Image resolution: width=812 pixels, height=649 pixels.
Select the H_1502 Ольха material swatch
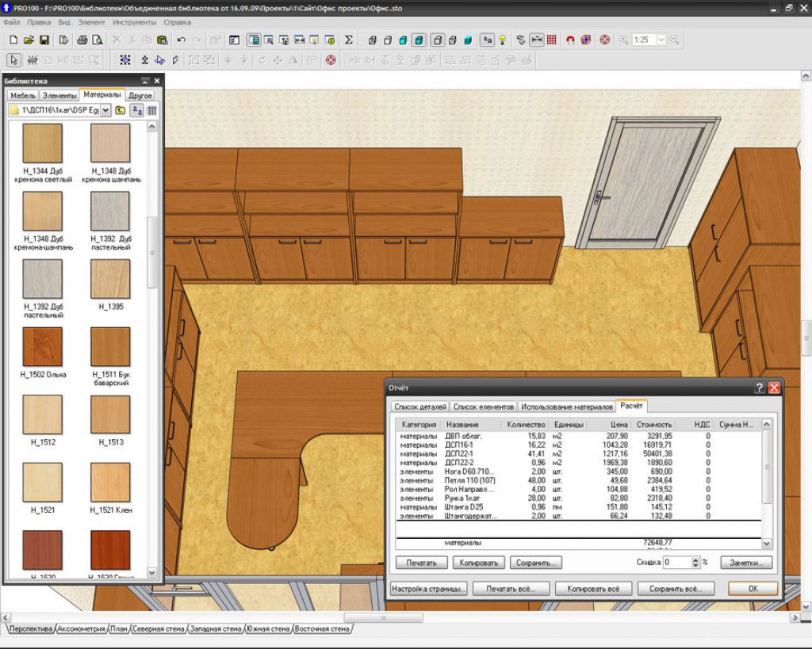[x=43, y=346]
